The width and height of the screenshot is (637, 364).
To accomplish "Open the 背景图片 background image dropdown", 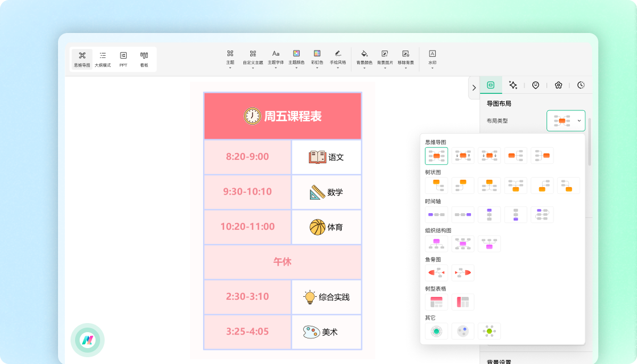I will coord(385,59).
